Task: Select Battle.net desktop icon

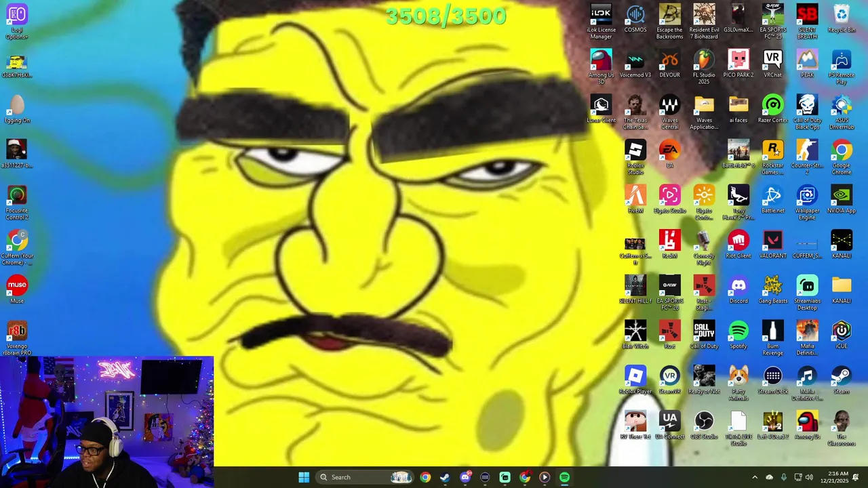Action: (x=772, y=199)
